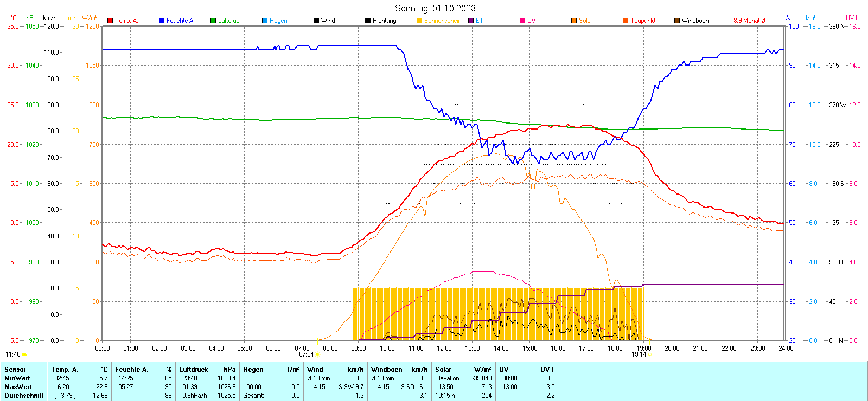
Task: Select the Taupunkt legend label
Action: (x=643, y=21)
